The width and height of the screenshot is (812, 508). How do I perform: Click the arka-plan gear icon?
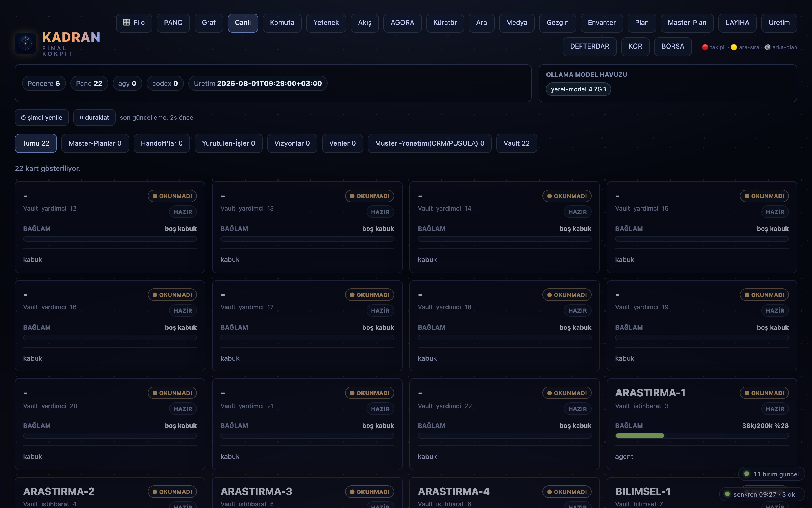click(767, 47)
